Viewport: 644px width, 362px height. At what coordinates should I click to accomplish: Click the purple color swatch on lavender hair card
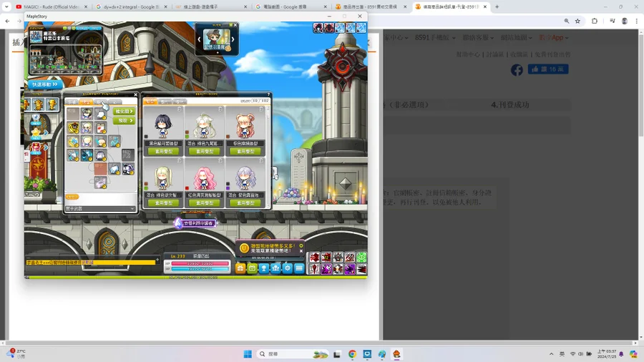coord(228,188)
